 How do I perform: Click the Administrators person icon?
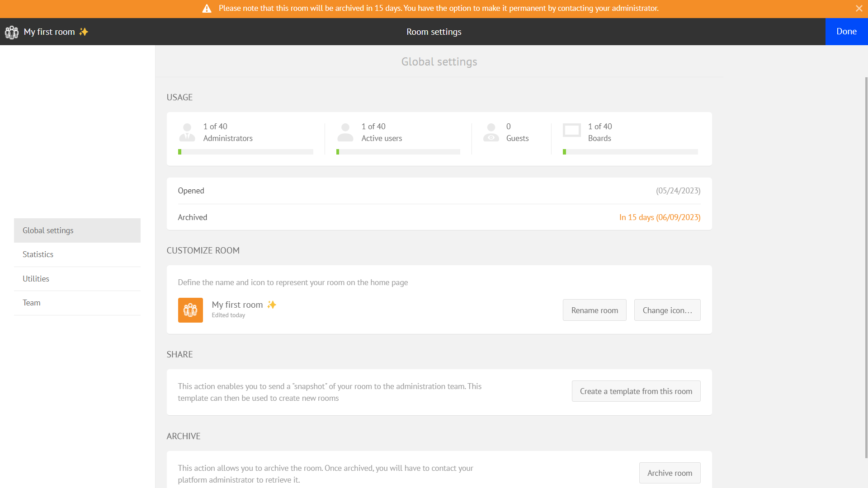coord(187,132)
